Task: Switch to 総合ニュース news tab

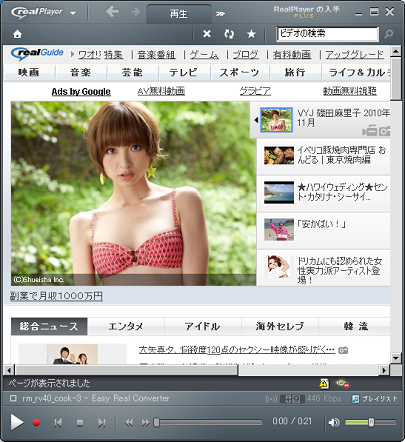Action: point(49,326)
